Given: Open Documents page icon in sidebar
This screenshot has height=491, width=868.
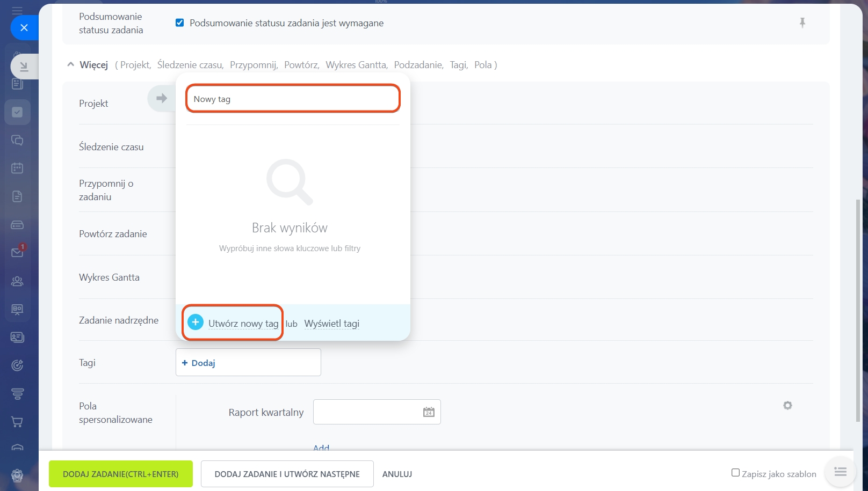Looking at the screenshot, I should pyautogui.click(x=17, y=196).
